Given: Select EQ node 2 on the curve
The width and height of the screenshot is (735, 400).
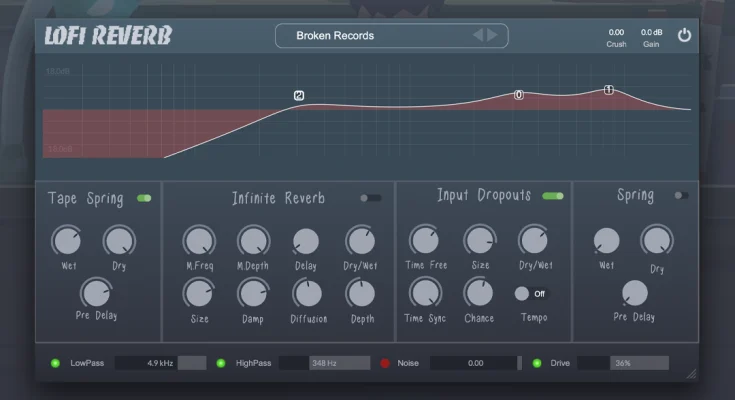Looking at the screenshot, I should pos(299,96).
